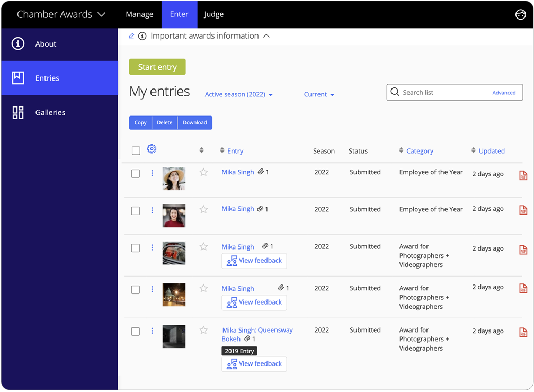
Task: Expand the Current filter dropdown
Action: pos(318,94)
